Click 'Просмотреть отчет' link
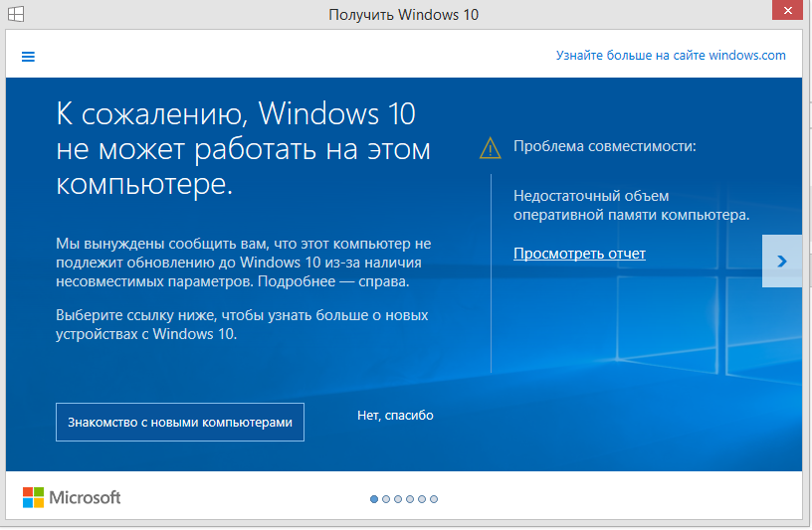812x530 pixels. (579, 254)
